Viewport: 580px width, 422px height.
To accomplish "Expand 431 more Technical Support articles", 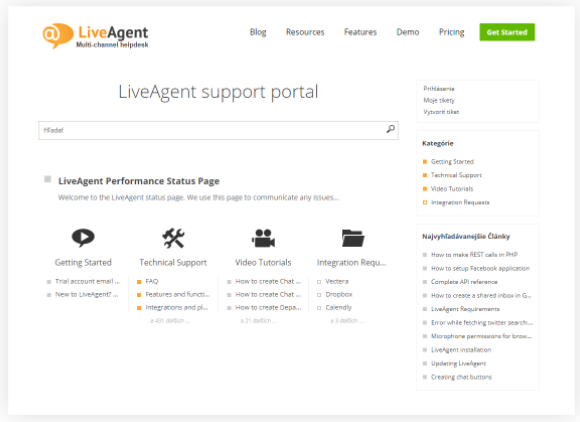I will pyautogui.click(x=170, y=321).
